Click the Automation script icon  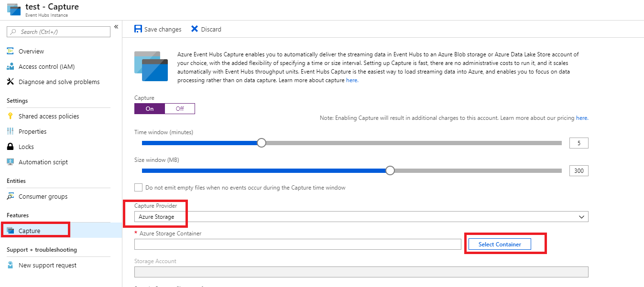tap(11, 162)
